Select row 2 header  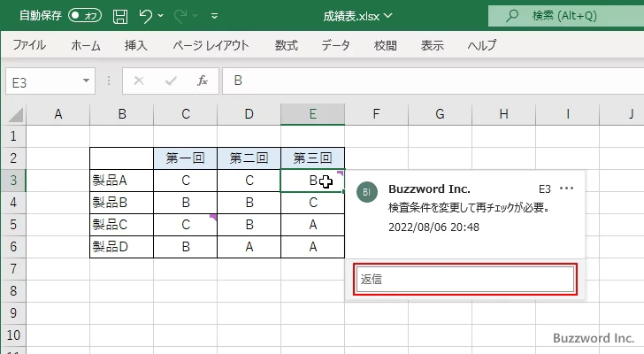pos(13,158)
